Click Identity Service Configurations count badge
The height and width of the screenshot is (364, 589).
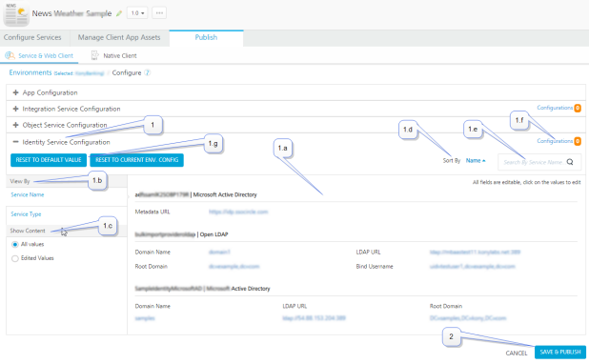point(578,141)
